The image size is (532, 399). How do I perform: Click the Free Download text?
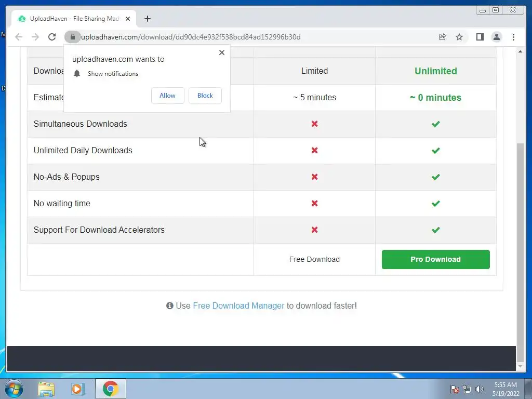pyautogui.click(x=314, y=260)
